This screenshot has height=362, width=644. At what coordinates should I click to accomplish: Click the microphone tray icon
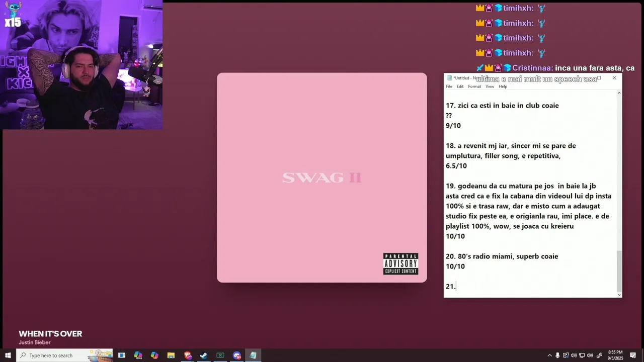[557, 355]
